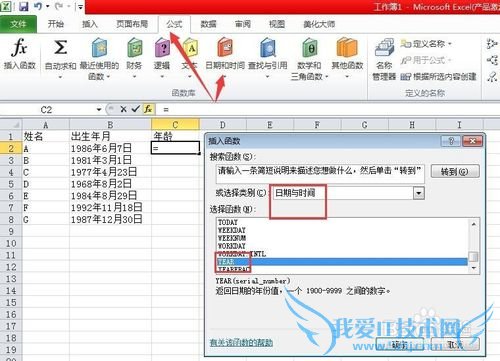
Task: Select YEAR in the function list
Action: point(342,262)
